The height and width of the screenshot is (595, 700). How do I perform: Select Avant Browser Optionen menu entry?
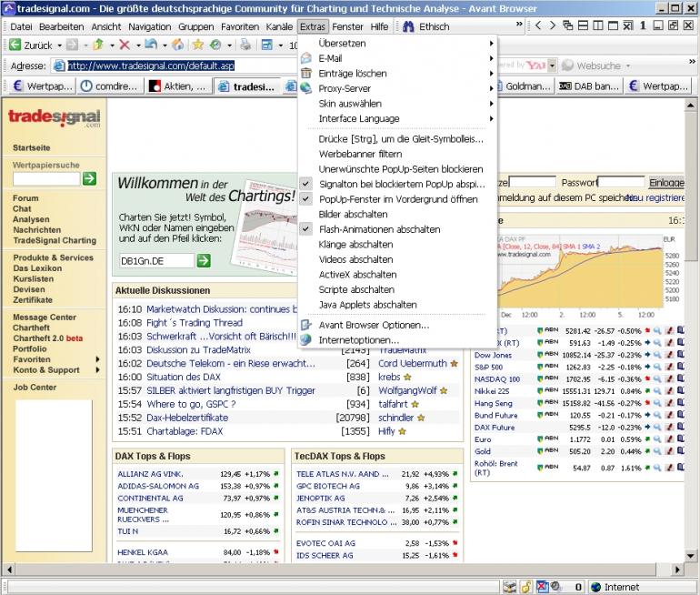pos(398,325)
